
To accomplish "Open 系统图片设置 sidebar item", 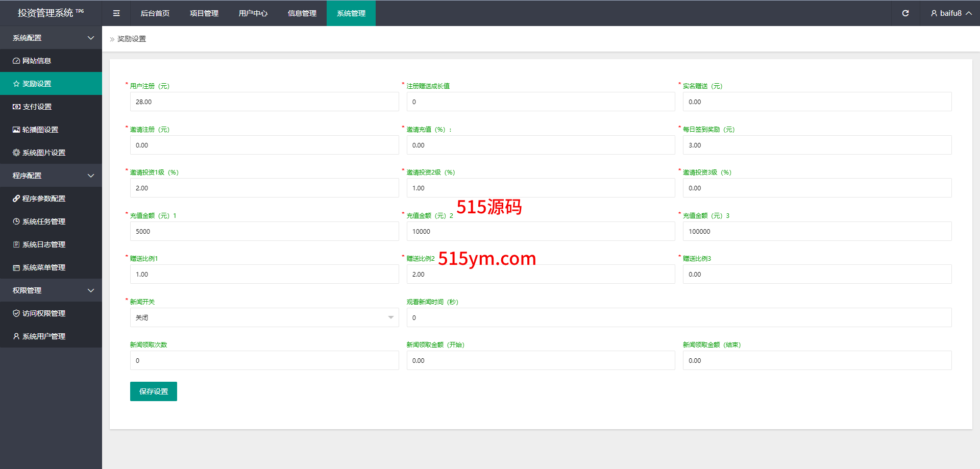I will [51, 153].
